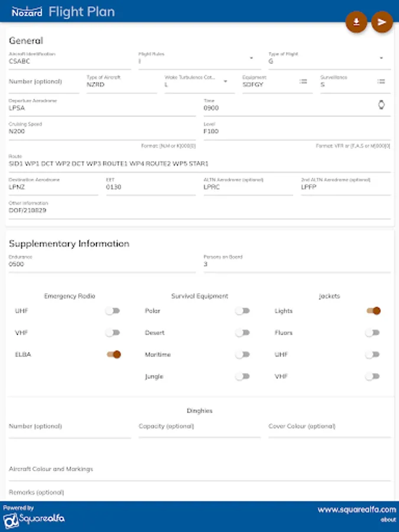Click the Route input field
The image size is (399, 532).
point(199,164)
